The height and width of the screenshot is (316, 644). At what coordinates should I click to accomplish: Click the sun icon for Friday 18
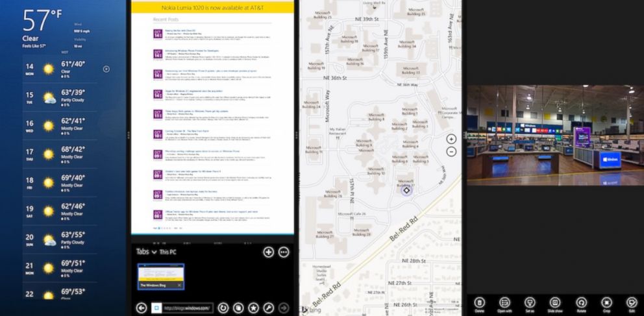(x=49, y=182)
